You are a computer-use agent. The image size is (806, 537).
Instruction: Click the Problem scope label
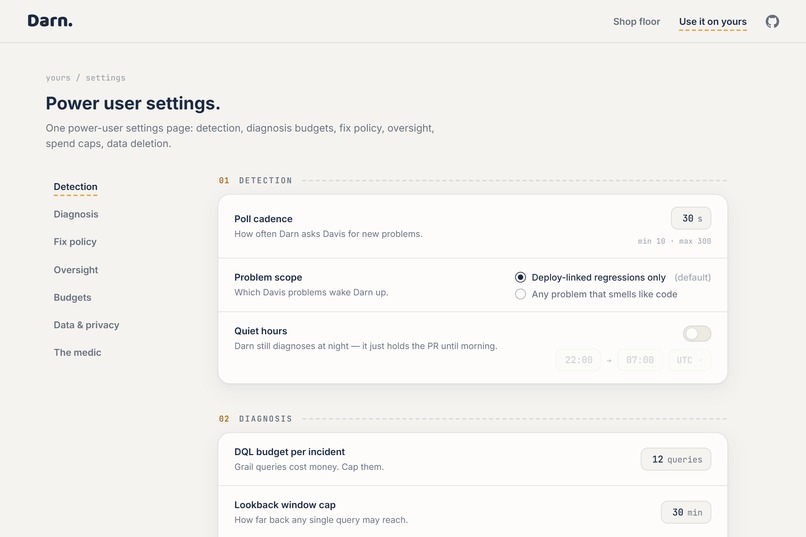[268, 277]
